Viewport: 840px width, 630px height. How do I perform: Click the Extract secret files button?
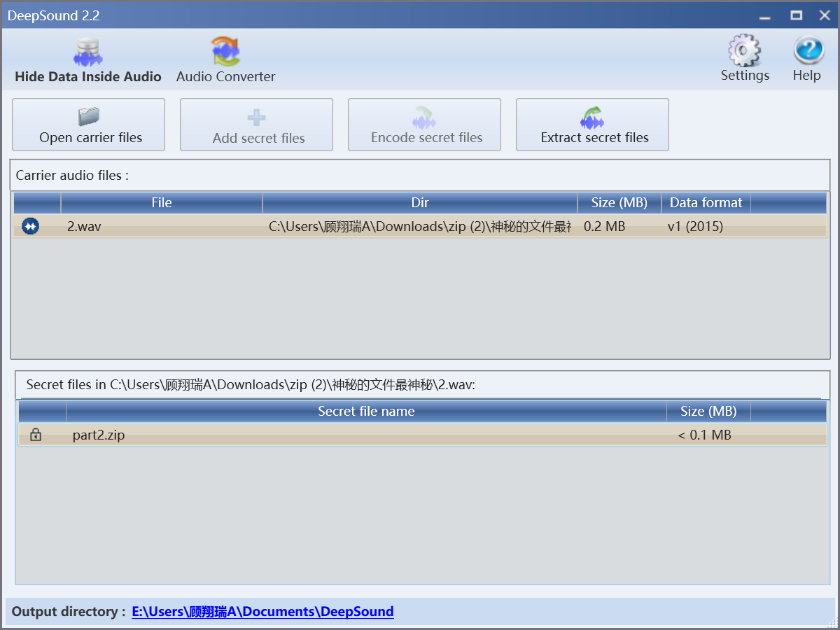pyautogui.click(x=592, y=125)
